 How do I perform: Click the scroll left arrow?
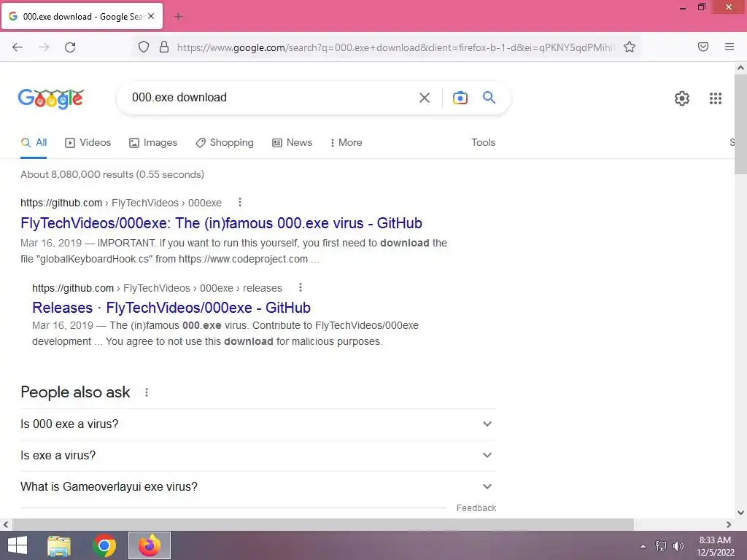coord(6,524)
